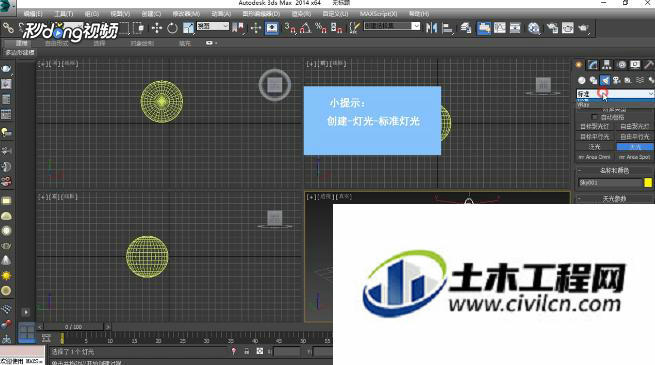The height and width of the screenshot is (365, 655).
Task: Open the Tools (T) menu
Action: click(63, 14)
